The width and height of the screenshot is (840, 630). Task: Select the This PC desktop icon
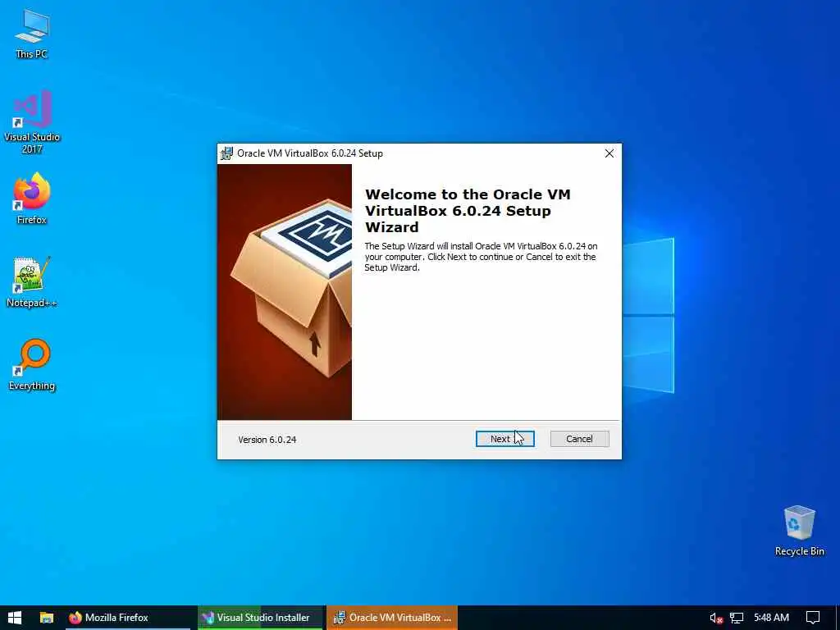(32, 34)
